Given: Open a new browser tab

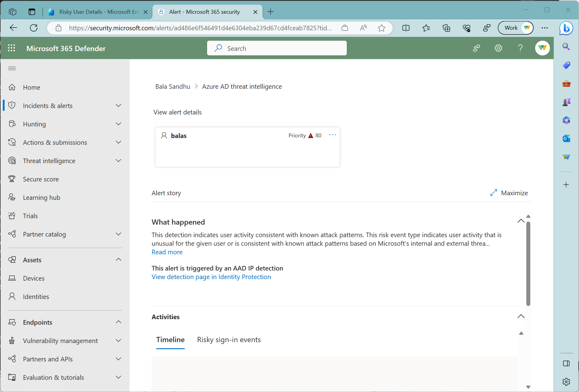Looking at the screenshot, I should point(271,12).
